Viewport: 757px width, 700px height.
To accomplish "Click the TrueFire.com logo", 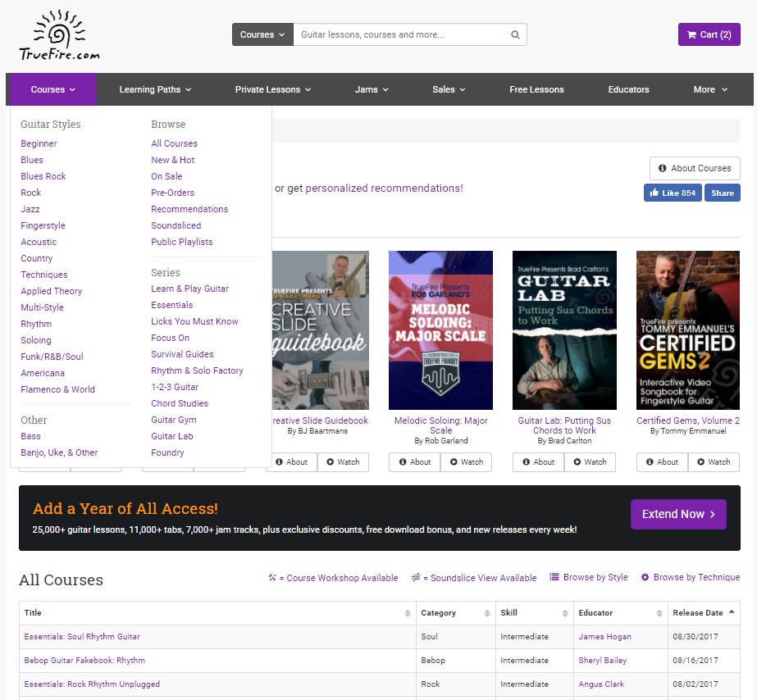I will coord(59,35).
